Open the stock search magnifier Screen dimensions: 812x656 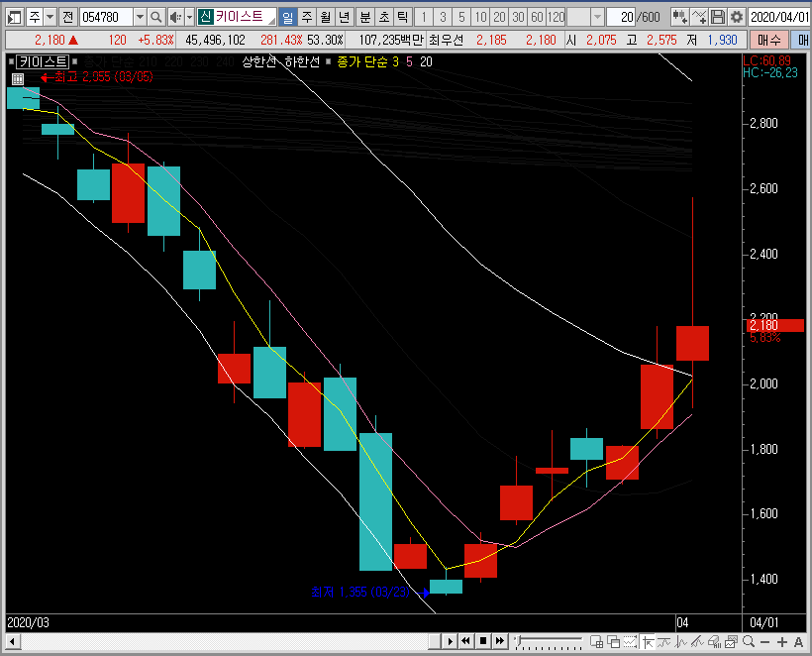[x=155, y=17]
